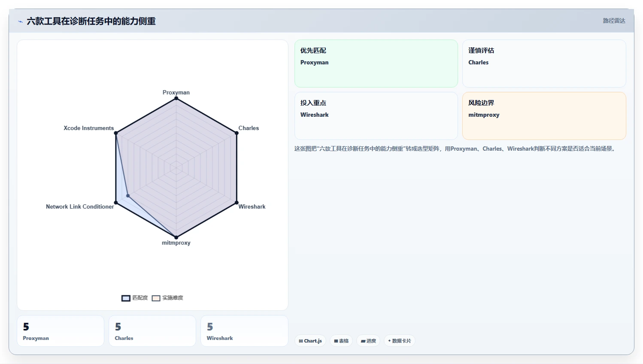
Task: Click the 路径雷达 label in header
Action: tap(614, 21)
